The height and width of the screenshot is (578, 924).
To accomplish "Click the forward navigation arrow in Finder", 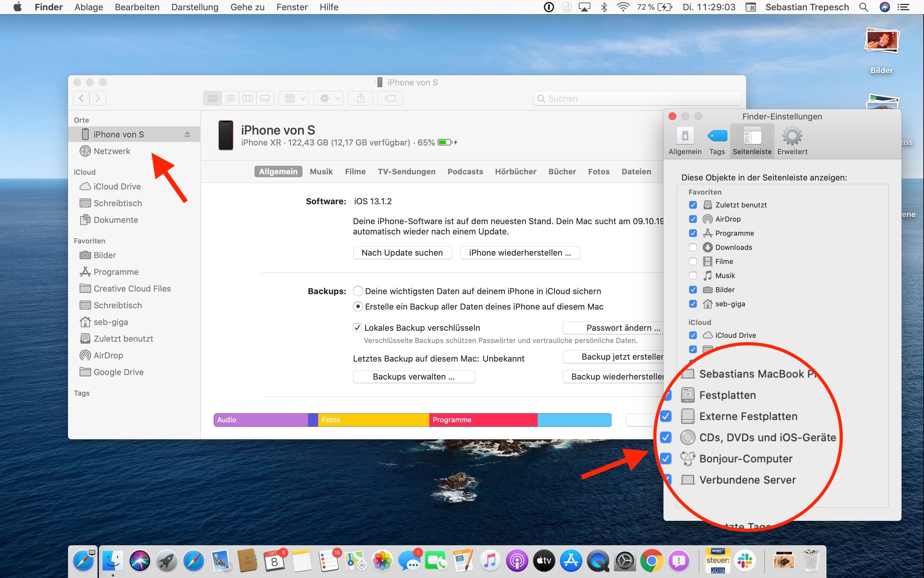I will 98,98.
